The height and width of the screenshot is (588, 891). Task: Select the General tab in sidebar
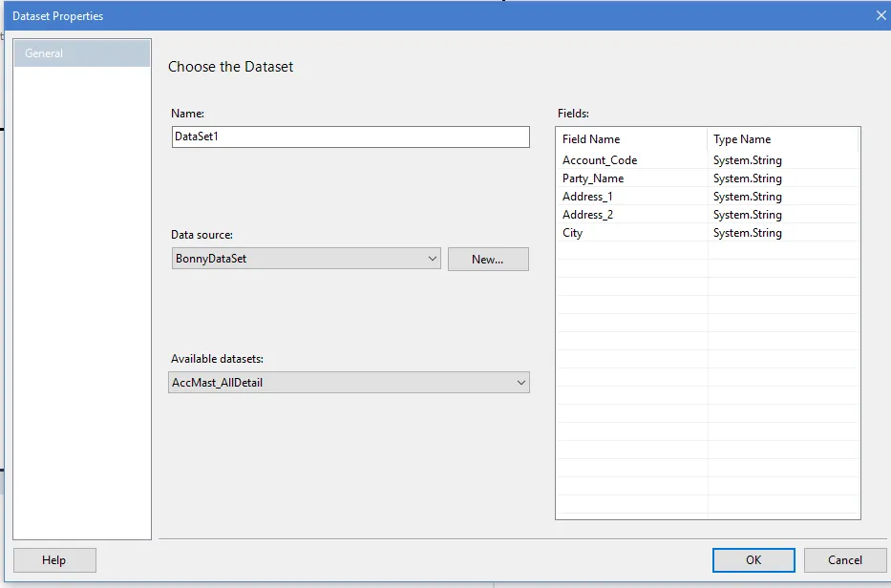click(82, 53)
